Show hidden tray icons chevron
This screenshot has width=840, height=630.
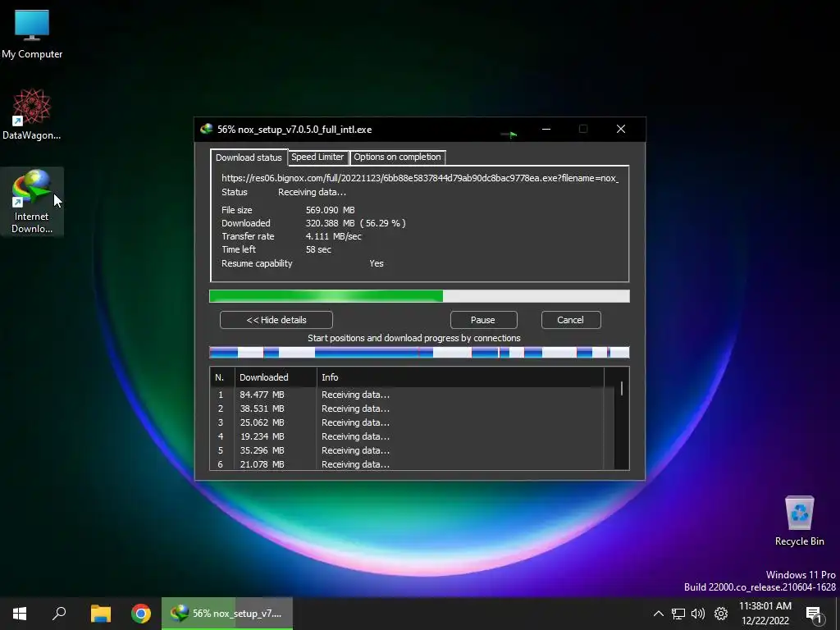coord(659,614)
